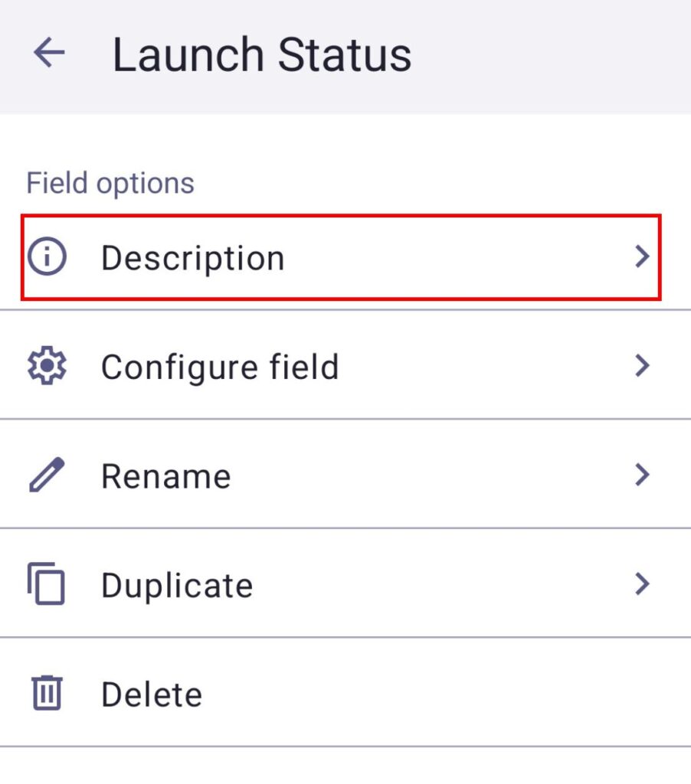This screenshot has height=784, width=691.
Task: Click the gear icon for Configure field
Action: pos(47,366)
